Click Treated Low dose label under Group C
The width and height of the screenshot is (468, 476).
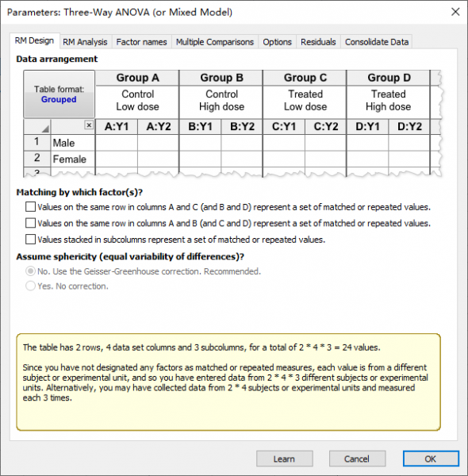(305, 101)
